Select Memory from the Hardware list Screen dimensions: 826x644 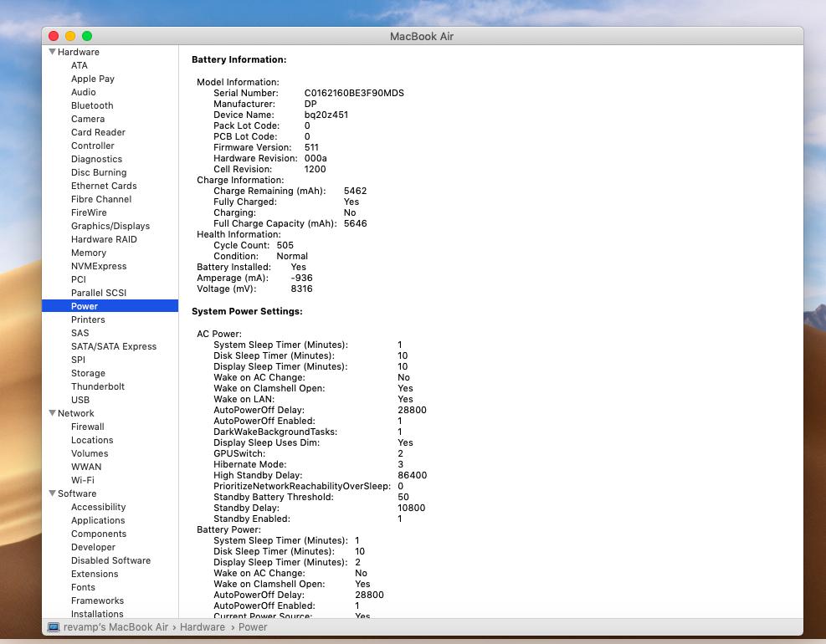click(x=89, y=253)
